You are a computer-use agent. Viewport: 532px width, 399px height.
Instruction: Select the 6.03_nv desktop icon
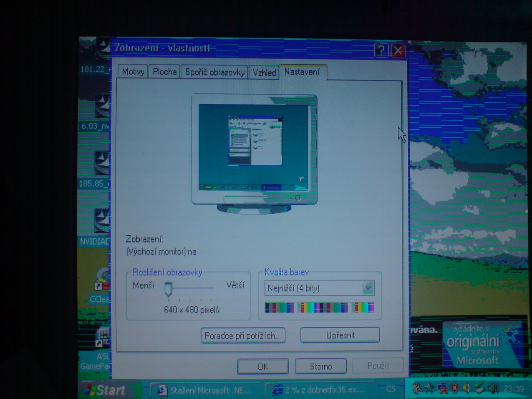pyautogui.click(x=101, y=106)
